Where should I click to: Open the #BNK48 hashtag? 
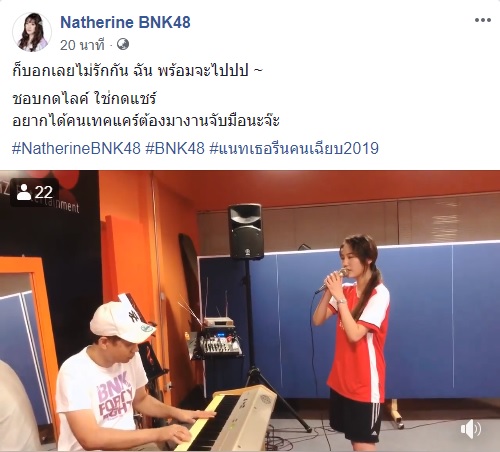(x=175, y=148)
